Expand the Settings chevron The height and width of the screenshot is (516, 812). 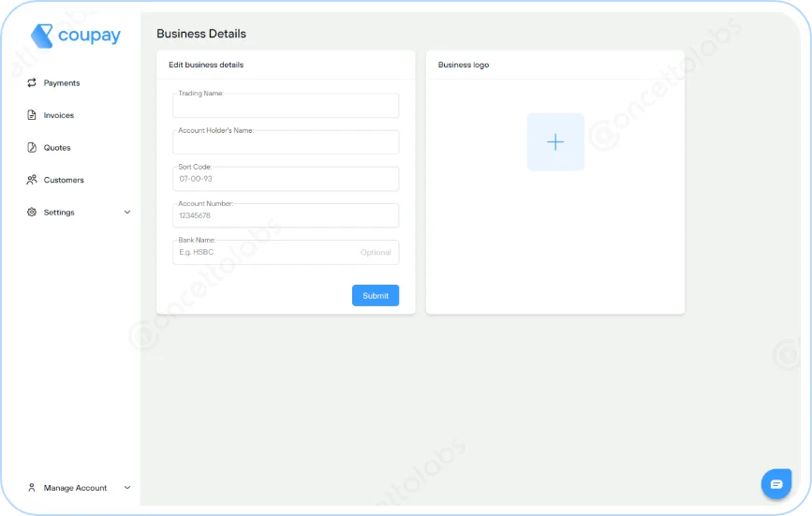tap(127, 213)
